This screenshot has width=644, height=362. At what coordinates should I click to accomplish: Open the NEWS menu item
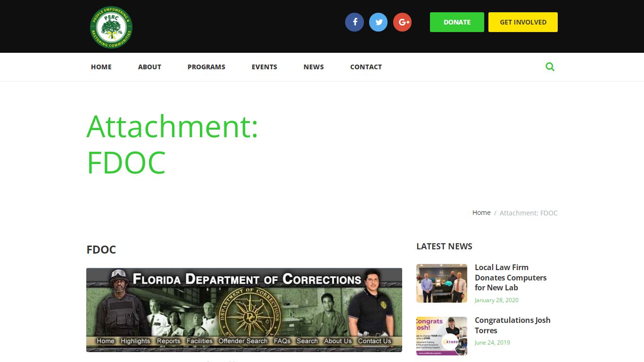point(314,67)
